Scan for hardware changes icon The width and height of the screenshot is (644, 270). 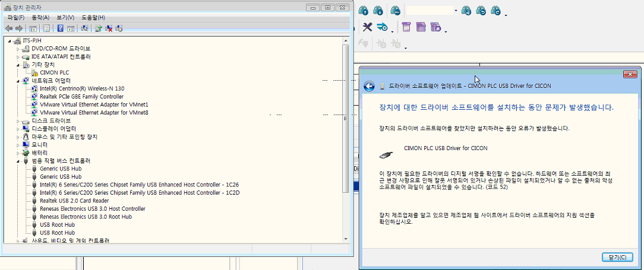pyautogui.click(x=84, y=28)
